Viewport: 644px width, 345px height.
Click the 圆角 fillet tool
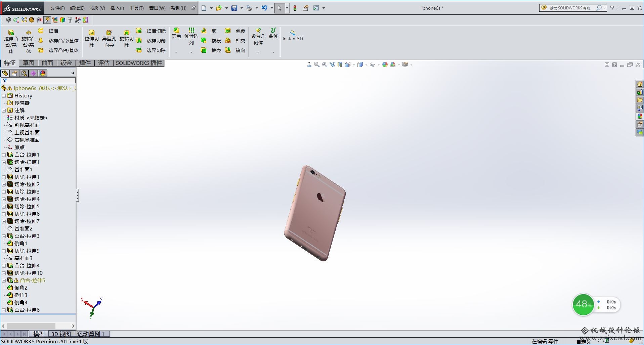[x=176, y=33]
